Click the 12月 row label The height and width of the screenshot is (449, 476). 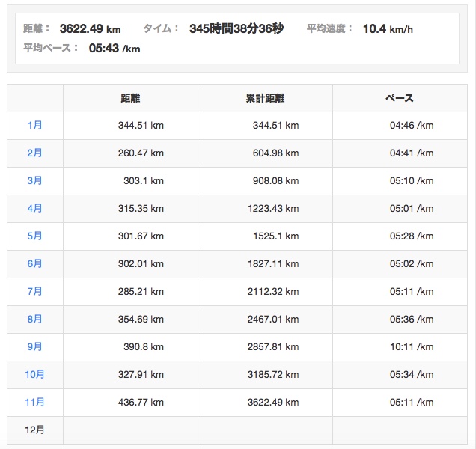[x=34, y=430]
